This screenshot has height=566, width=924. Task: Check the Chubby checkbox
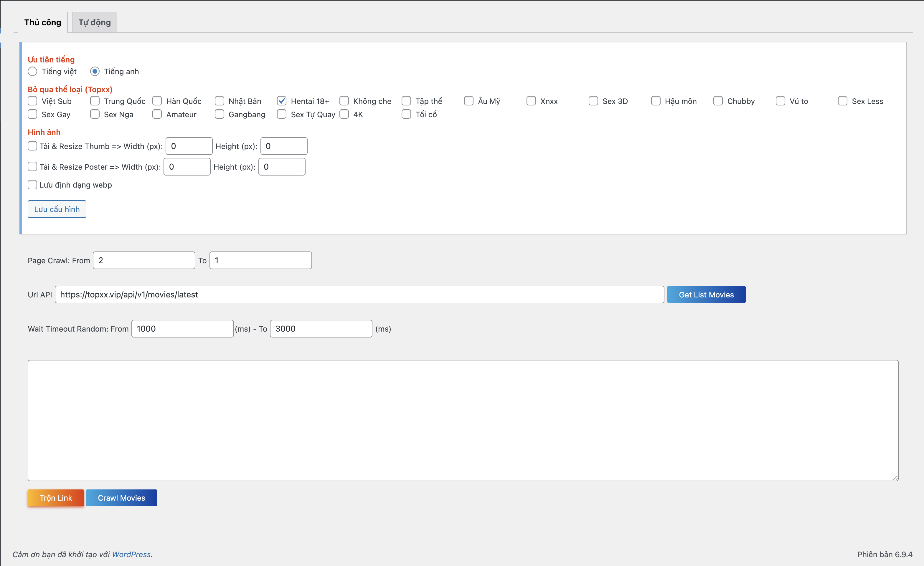click(718, 101)
